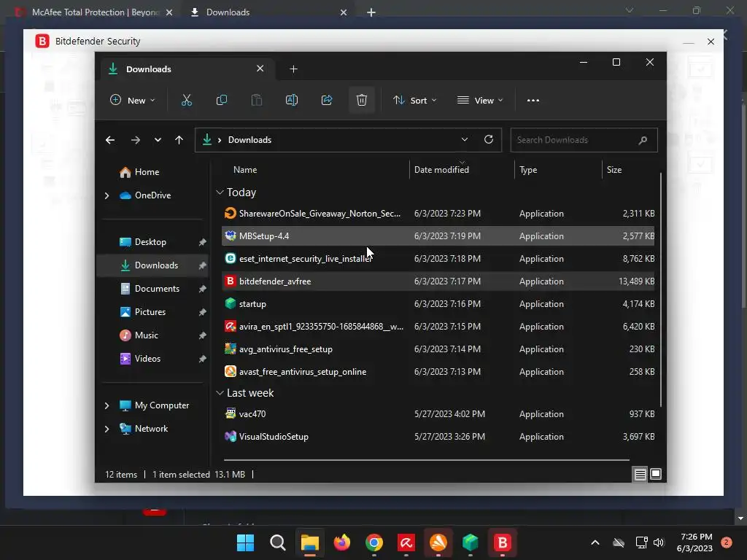Select the VisualStudioSetup file icon
The image size is (747, 560).
[x=230, y=436]
